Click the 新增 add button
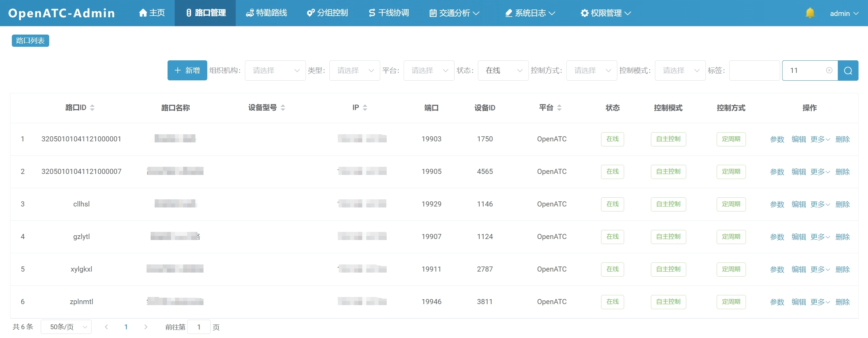 click(x=187, y=71)
